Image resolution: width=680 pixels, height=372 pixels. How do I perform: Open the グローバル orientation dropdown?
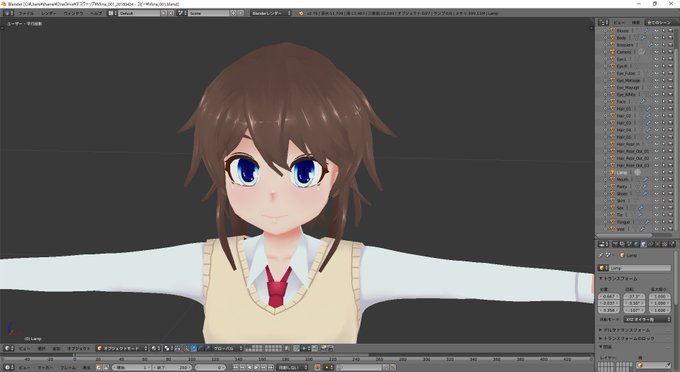coord(227,349)
